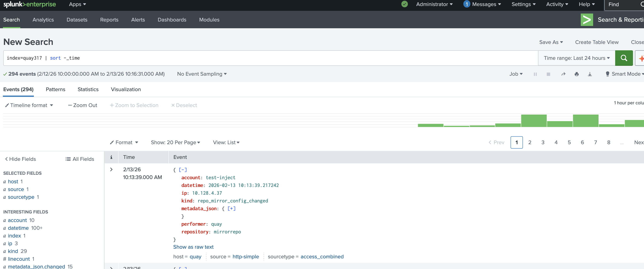This screenshot has width=644, height=269.
Task: Collapse JSON event with [-] toggle
Action: [x=183, y=170]
